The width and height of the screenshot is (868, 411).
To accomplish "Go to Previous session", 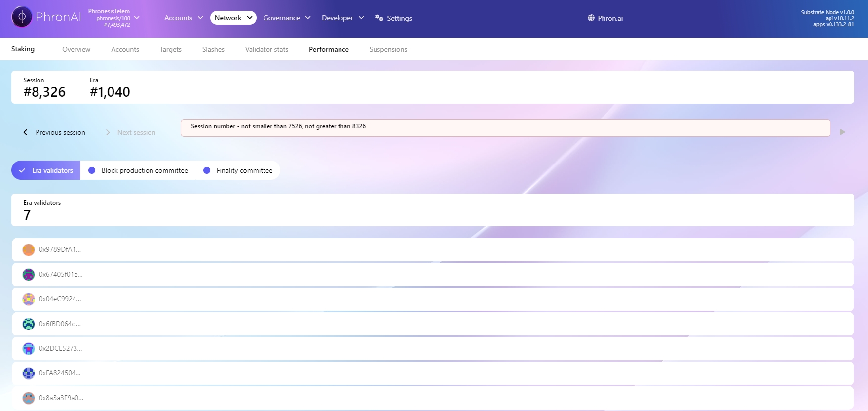I will pos(54,132).
